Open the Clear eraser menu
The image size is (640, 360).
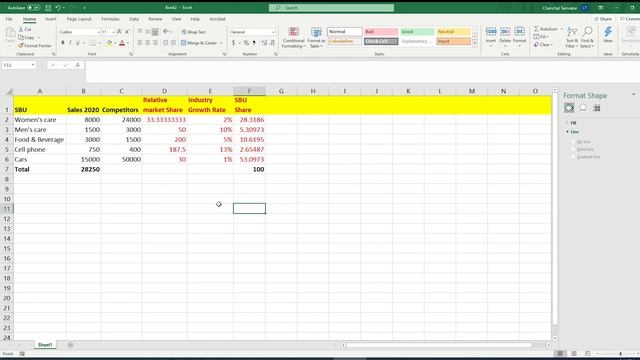(x=543, y=45)
